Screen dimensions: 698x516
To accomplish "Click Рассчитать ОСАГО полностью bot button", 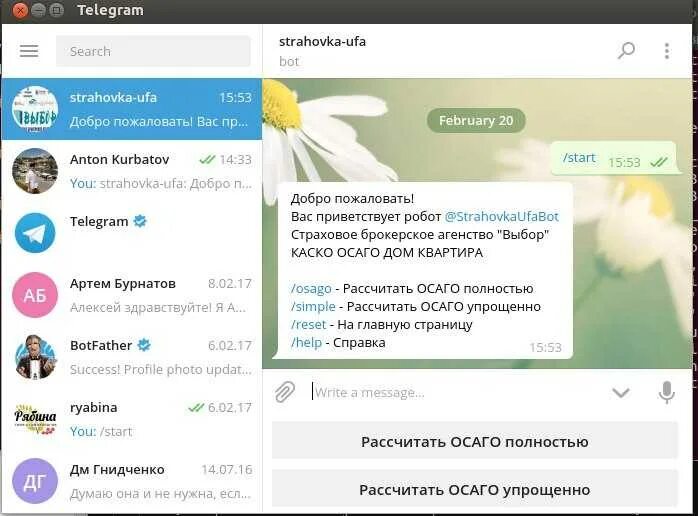I will [x=475, y=442].
